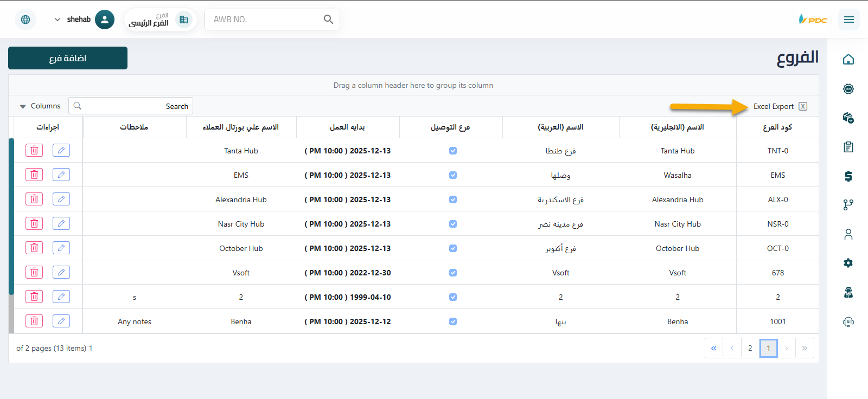The image size is (868, 399).
Task: Edit the Nasr City Hub row
Action: pos(61,223)
